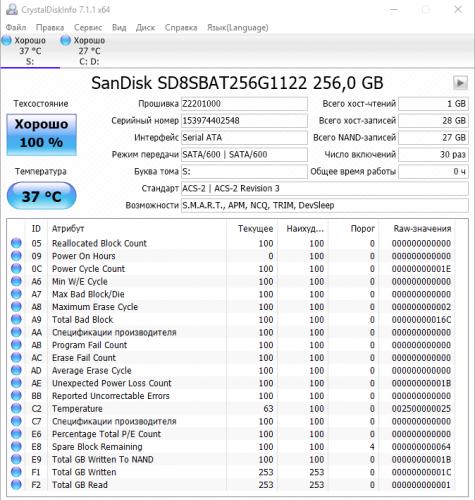Screen dimensions: 475x500
Task: Click the next disk arrow button
Action: pos(460,83)
